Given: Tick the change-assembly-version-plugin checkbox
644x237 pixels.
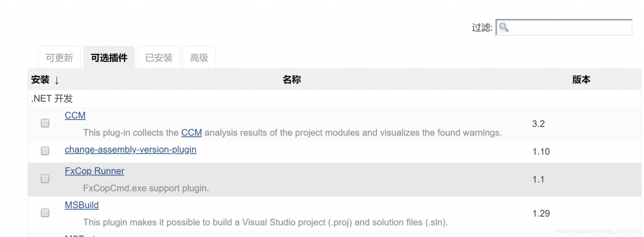Looking at the screenshot, I should 45,150.
